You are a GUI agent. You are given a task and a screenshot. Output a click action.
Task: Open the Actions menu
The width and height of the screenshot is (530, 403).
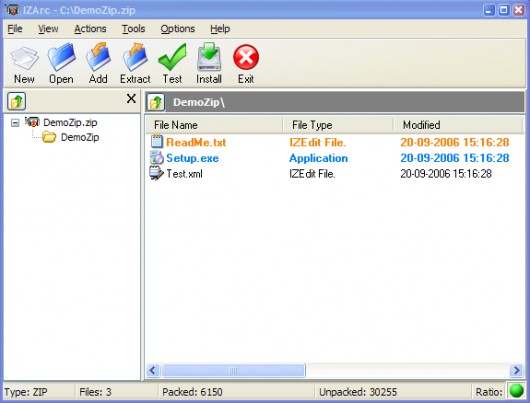(x=90, y=29)
